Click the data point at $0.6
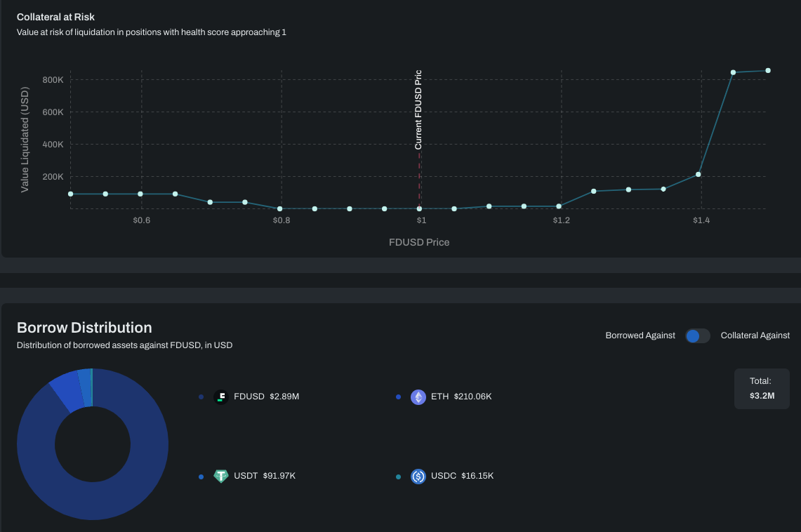Image resolution: width=801 pixels, height=532 pixels. [x=140, y=194]
